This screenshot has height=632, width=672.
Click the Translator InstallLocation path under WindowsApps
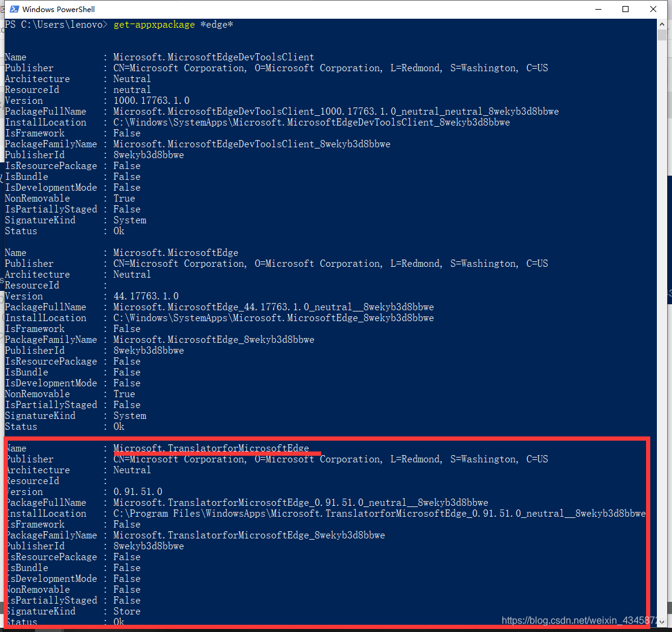(379, 514)
